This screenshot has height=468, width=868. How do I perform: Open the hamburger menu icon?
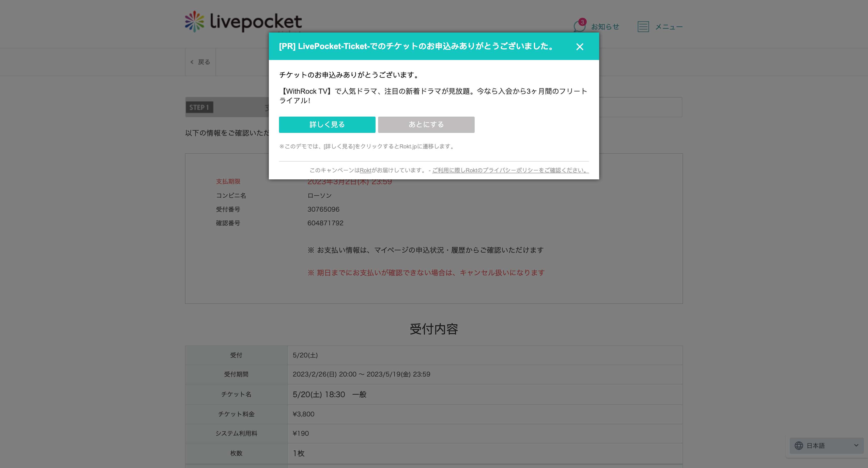pyautogui.click(x=643, y=27)
